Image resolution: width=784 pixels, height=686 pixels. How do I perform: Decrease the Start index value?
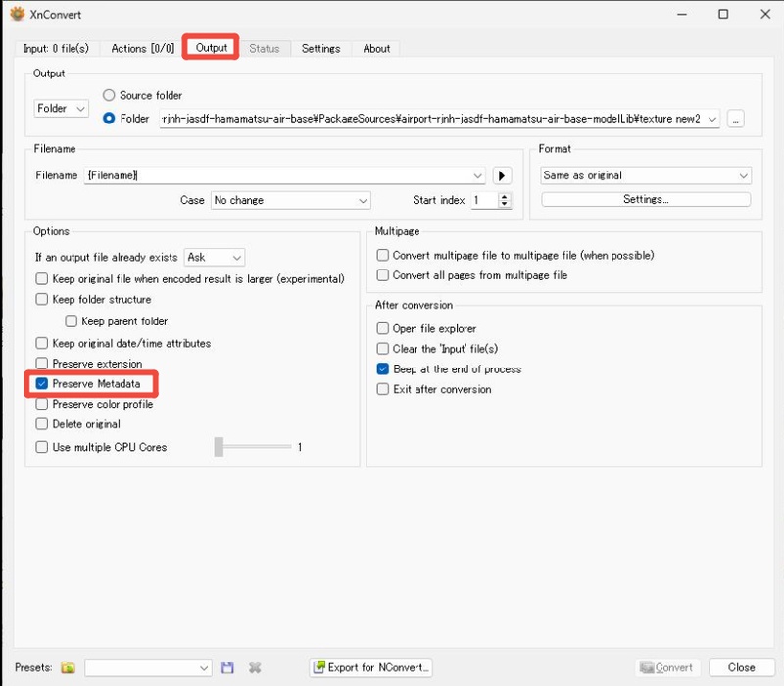(x=504, y=204)
